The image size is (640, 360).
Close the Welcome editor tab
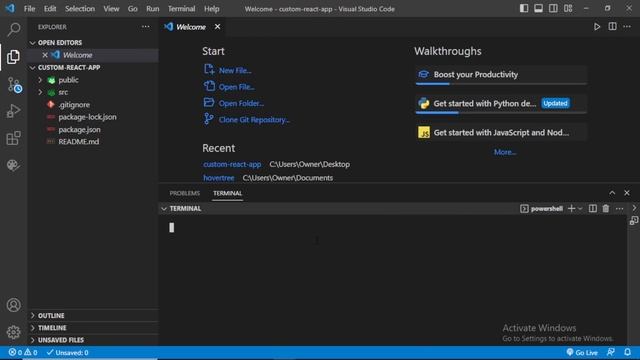point(218,27)
